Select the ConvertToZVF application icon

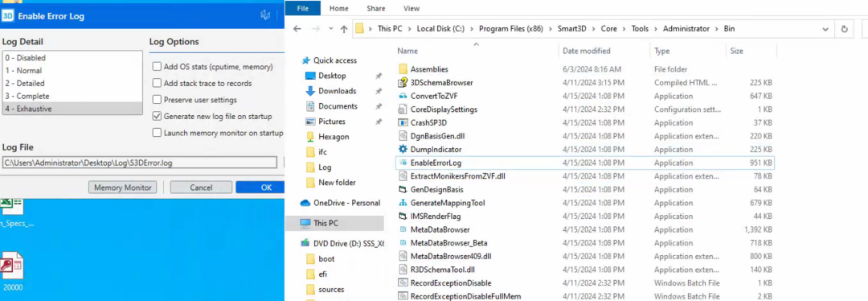403,96
